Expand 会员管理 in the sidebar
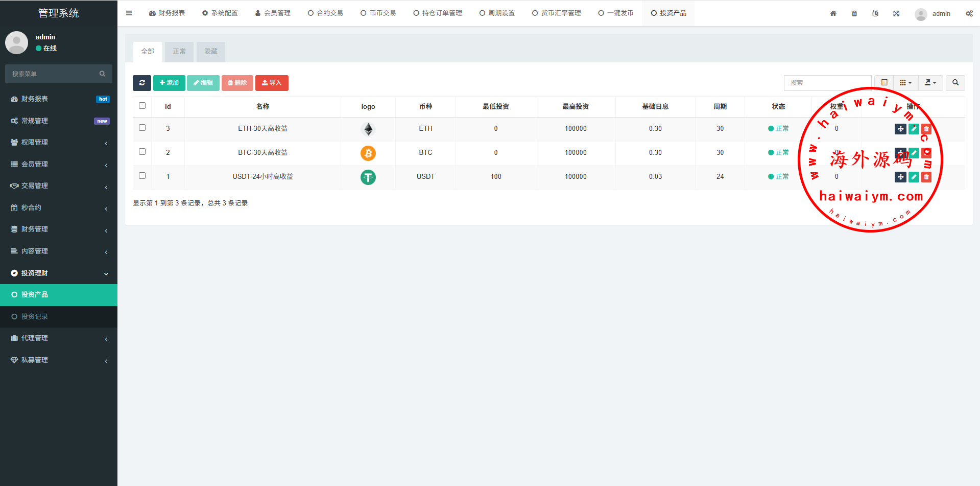The width and height of the screenshot is (980, 486). click(59, 164)
